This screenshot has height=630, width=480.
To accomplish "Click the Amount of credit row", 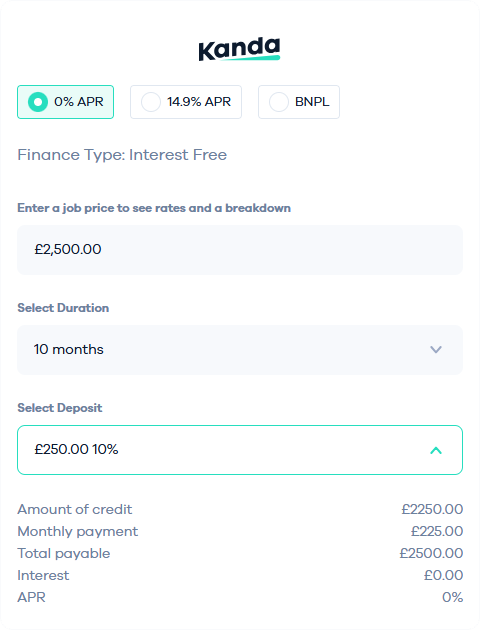I will (240, 509).
